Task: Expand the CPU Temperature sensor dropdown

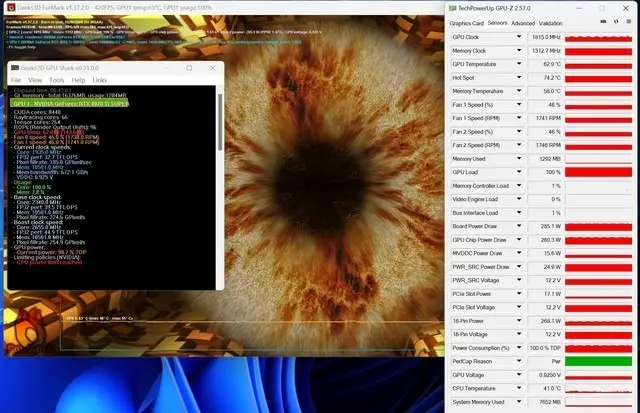Action: point(519,388)
